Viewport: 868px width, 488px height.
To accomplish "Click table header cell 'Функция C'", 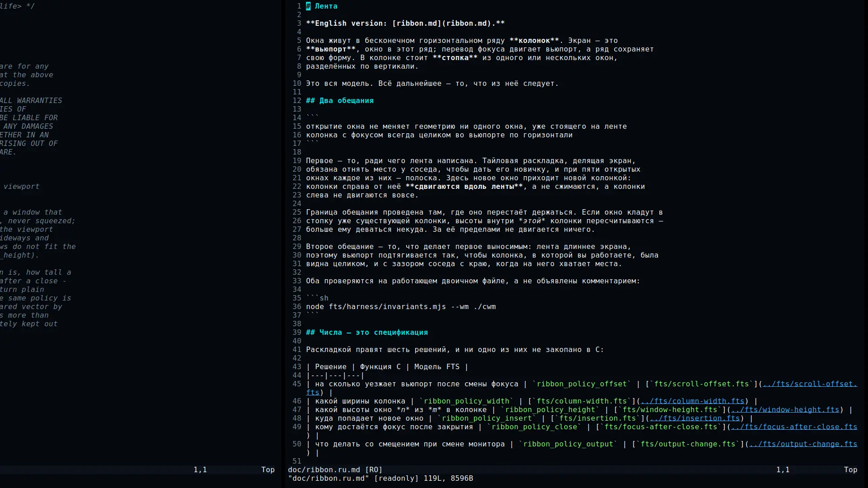I will (381, 367).
